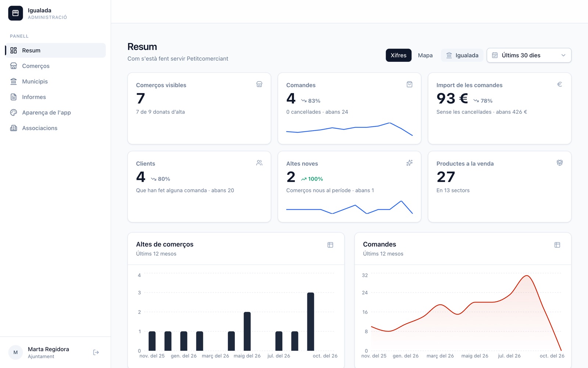Screen dimensions: 588x368
Task: Click the bag icon on Comandes card
Action: tap(409, 84)
